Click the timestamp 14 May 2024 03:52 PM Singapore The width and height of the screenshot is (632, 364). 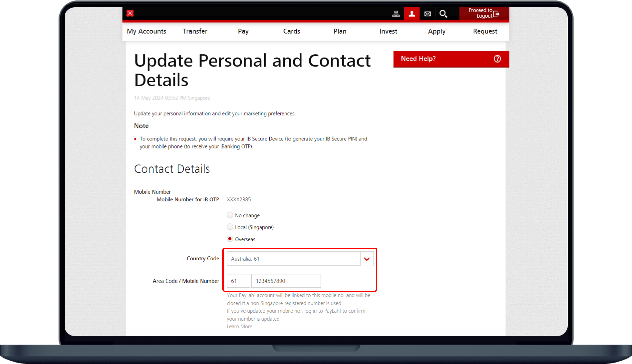[172, 98]
